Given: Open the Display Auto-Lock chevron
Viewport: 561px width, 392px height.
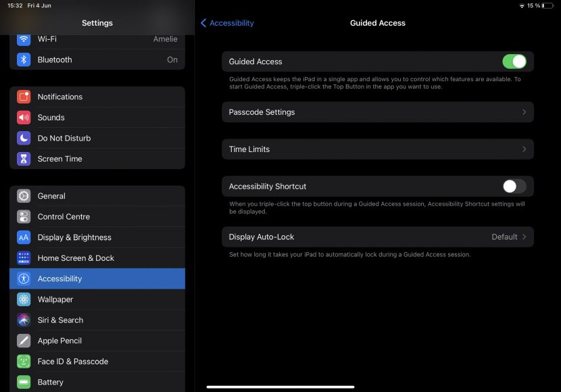Looking at the screenshot, I should 524,237.
